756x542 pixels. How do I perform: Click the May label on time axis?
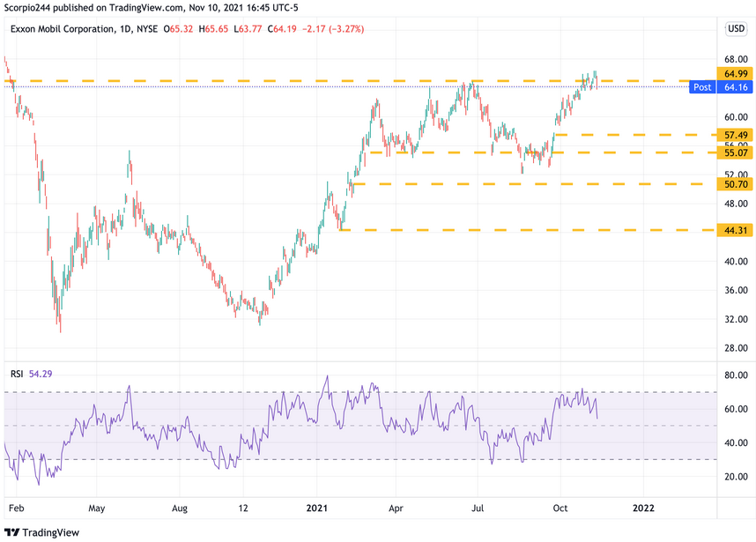coord(96,509)
